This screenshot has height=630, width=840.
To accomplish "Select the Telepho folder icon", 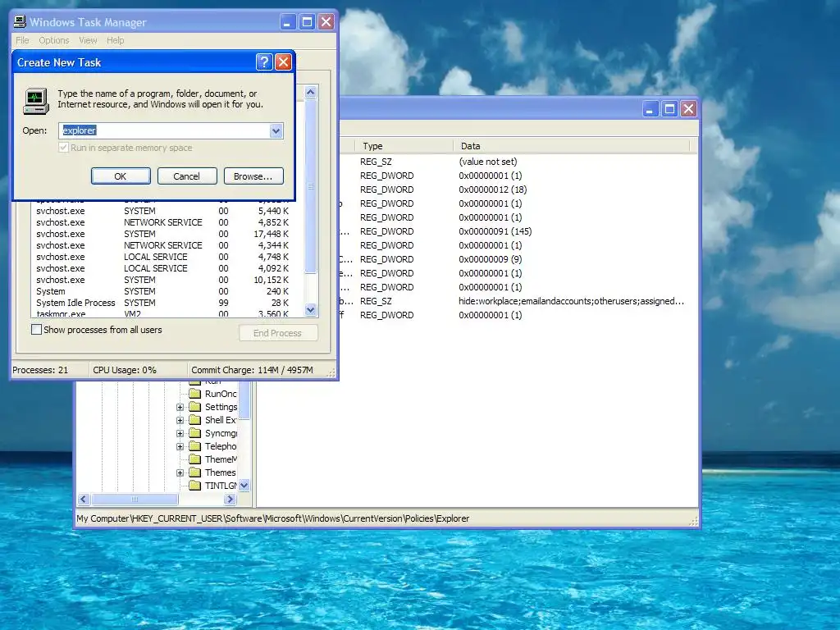I will pos(195,446).
